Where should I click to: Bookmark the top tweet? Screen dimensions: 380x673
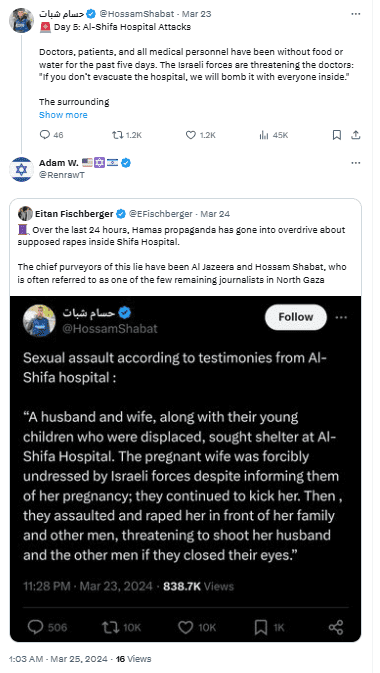(337, 135)
